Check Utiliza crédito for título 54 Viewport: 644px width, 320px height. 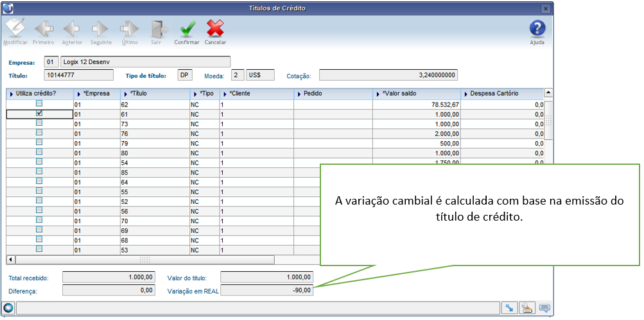(x=39, y=162)
